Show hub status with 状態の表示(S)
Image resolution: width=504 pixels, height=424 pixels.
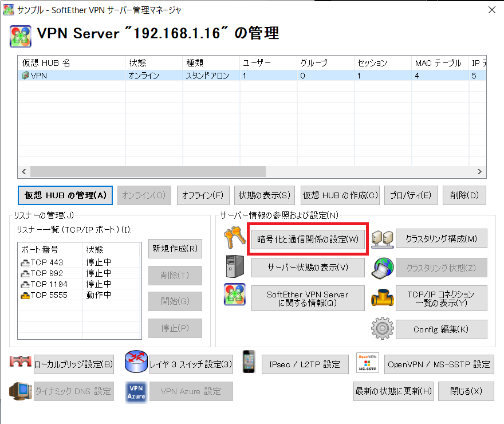pyautogui.click(x=265, y=195)
